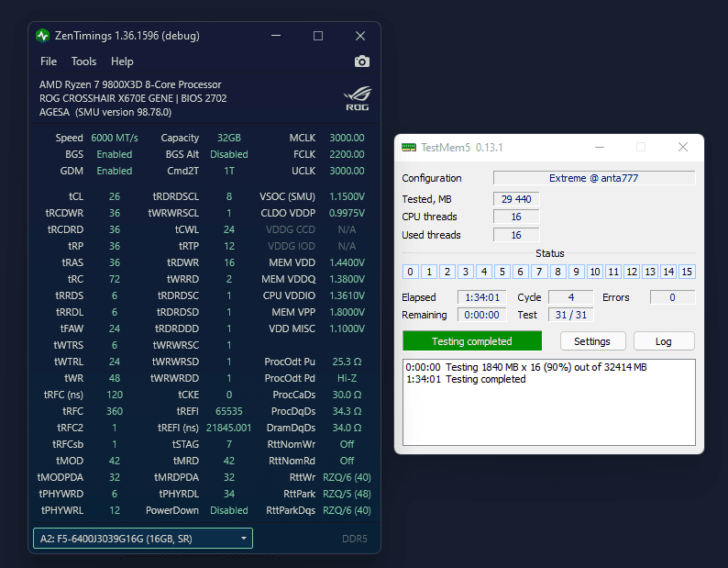This screenshot has width=728, height=568.
Task: Click the 6000 MT/s speed value
Action: pyautogui.click(x=115, y=138)
